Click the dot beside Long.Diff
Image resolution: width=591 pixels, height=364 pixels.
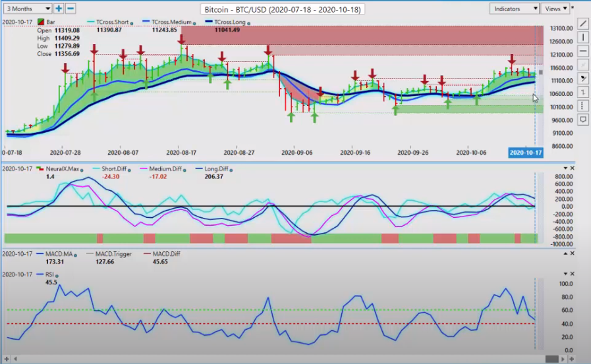(231, 170)
